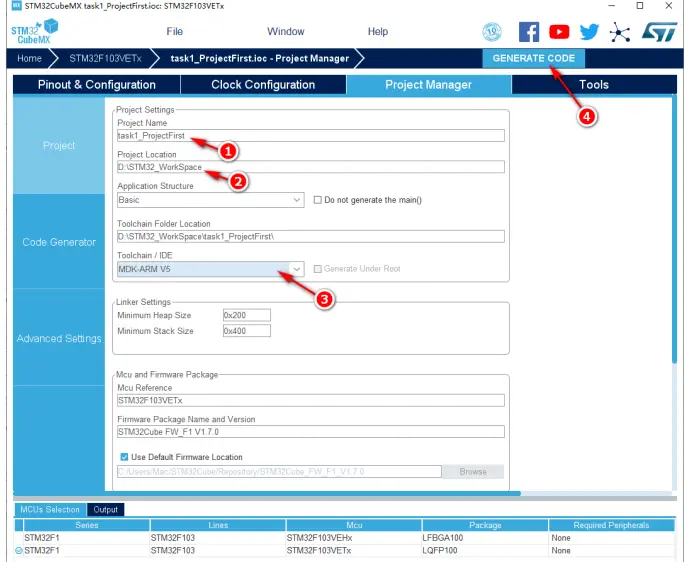Open Advanced Settings in the side panel

pyautogui.click(x=59, y=338)
